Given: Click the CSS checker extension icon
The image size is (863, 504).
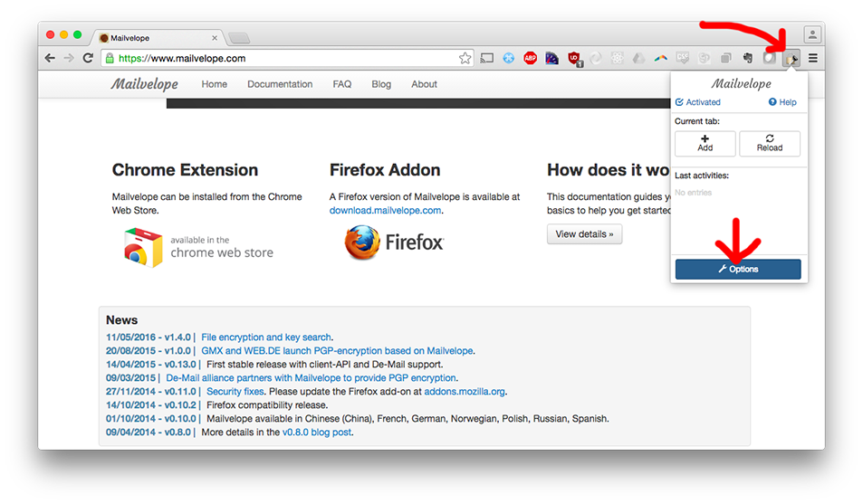Looking at the screenshot, I should 683,58.
